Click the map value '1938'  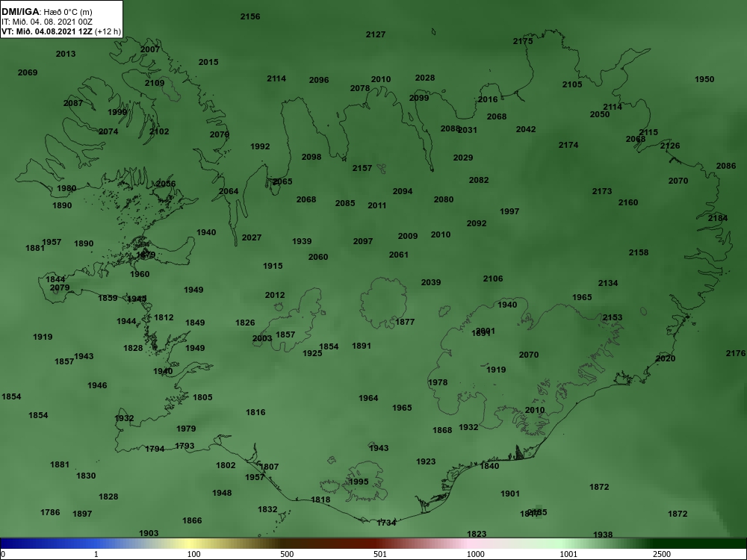tap(603, 535)
